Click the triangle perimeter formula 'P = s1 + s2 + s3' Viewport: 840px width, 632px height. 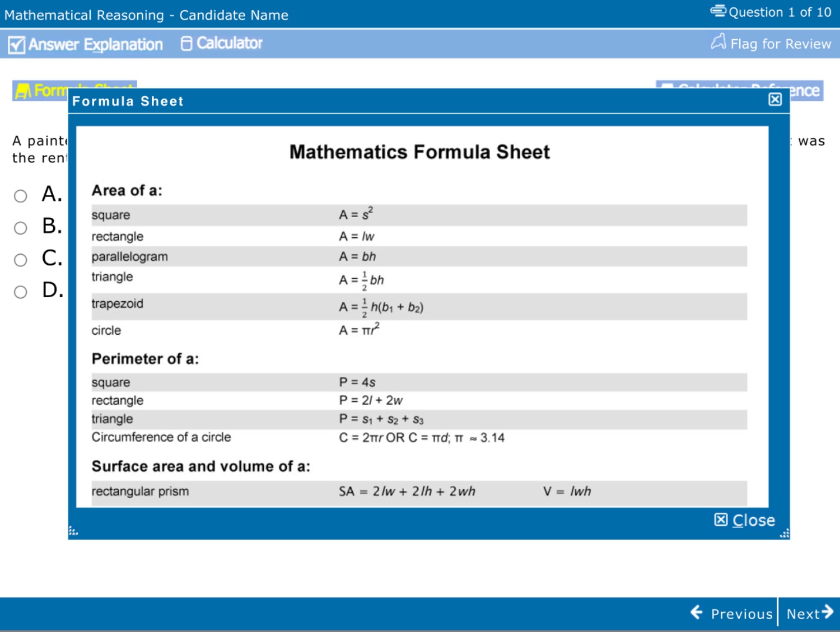[381, 419]
